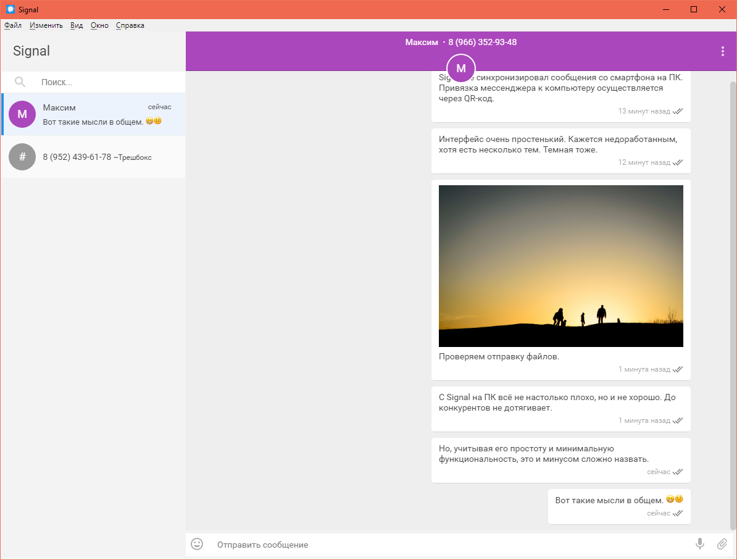Open the Файл menu
The image size is (737, 560).
13,25
